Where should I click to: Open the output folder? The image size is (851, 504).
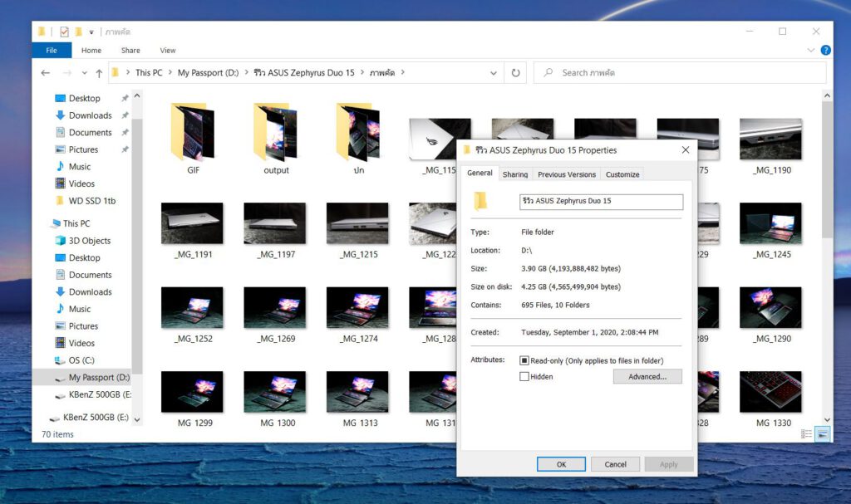(276, 139)
